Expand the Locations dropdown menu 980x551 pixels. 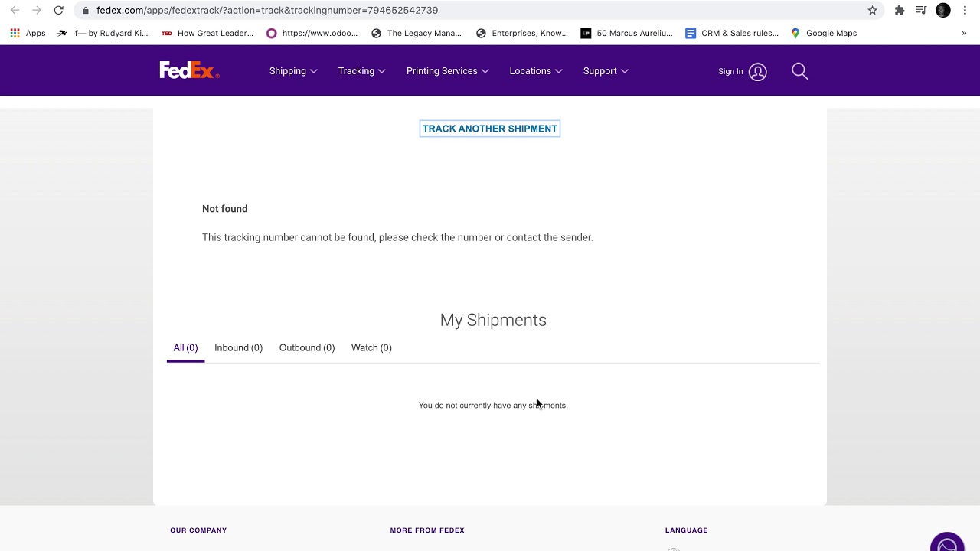(x=536, y=71)
